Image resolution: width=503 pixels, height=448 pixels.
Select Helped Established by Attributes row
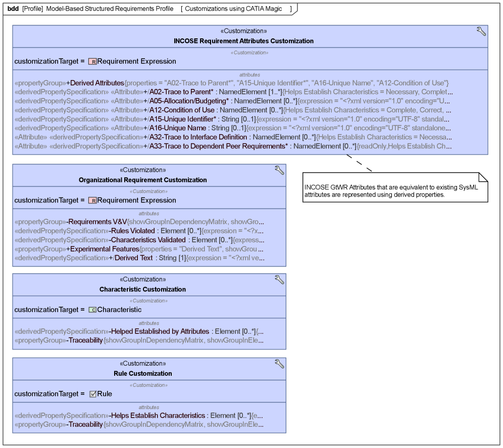(x=139, y=331)
